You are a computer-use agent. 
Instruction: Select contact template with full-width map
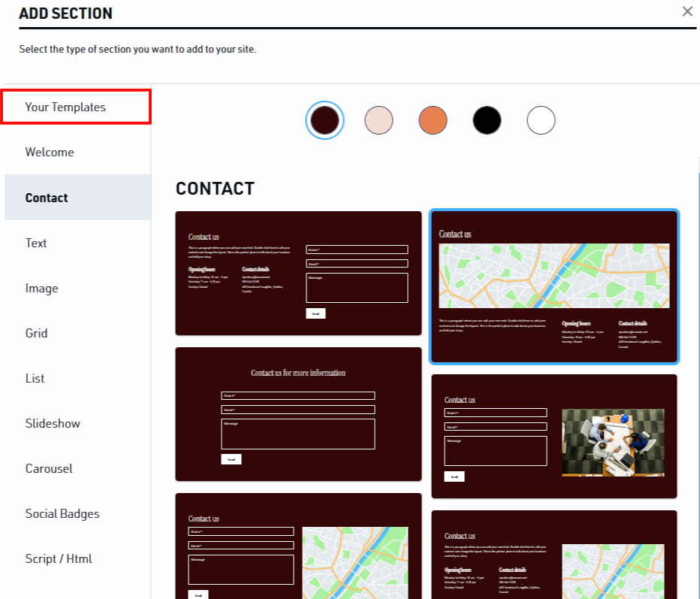(554, 286)
